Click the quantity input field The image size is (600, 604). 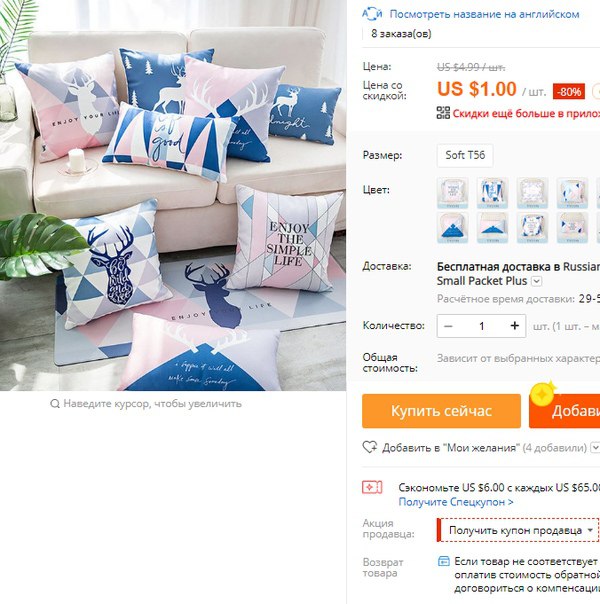481,326
